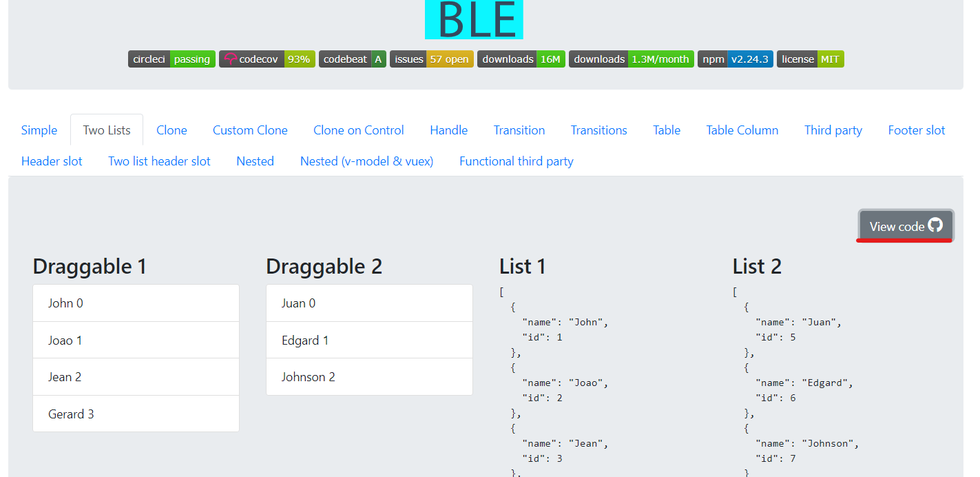Image resolution: width=980 pixels, height=477 pixels.
Task: Click the "name": "John" JSON line
Action: pyautogui.click(x=565, y=322)
